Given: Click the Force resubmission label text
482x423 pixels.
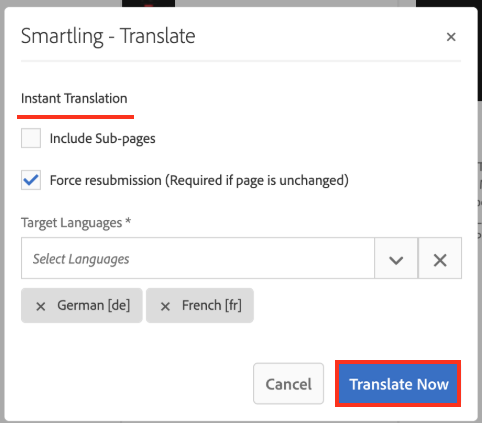Looking at the screenshot, I should [x=199, y=180].
